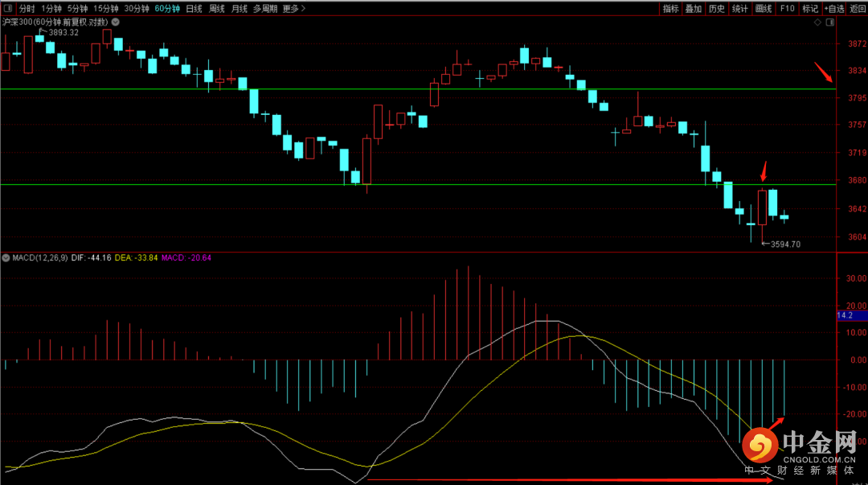
Task: Select the 周线 weekly period
Action: [x=216, y=9]
